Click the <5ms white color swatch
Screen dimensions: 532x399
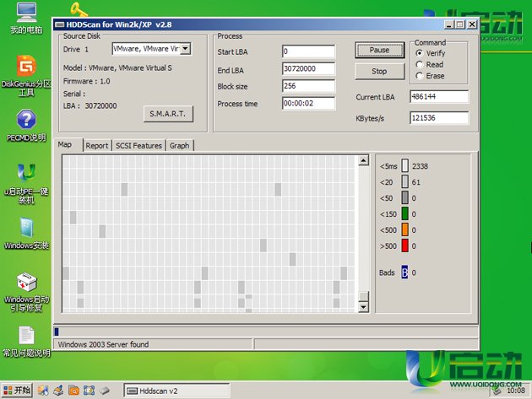[x=404, y=166]
